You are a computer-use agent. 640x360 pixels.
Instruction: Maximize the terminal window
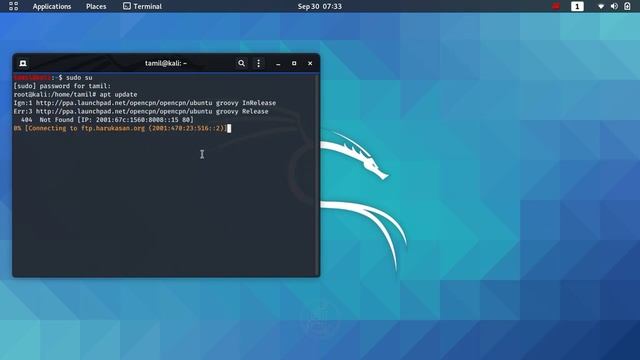click(294, 63)
